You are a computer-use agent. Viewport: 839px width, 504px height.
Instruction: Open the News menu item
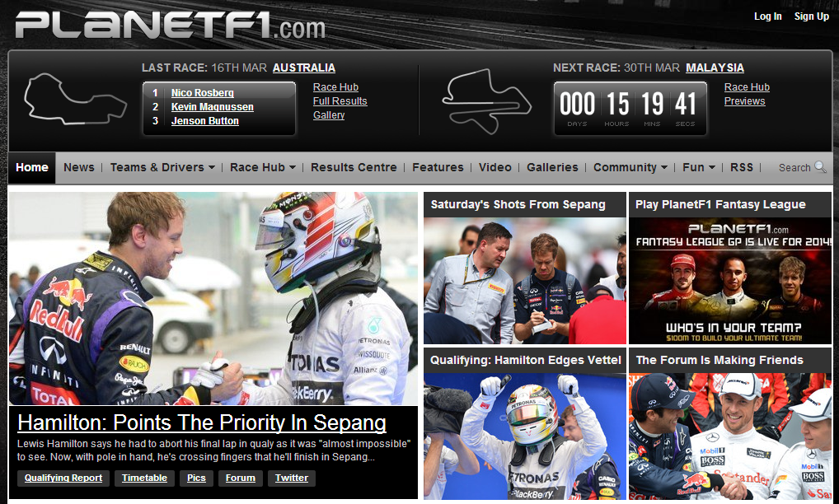click(x=78, y=167)
